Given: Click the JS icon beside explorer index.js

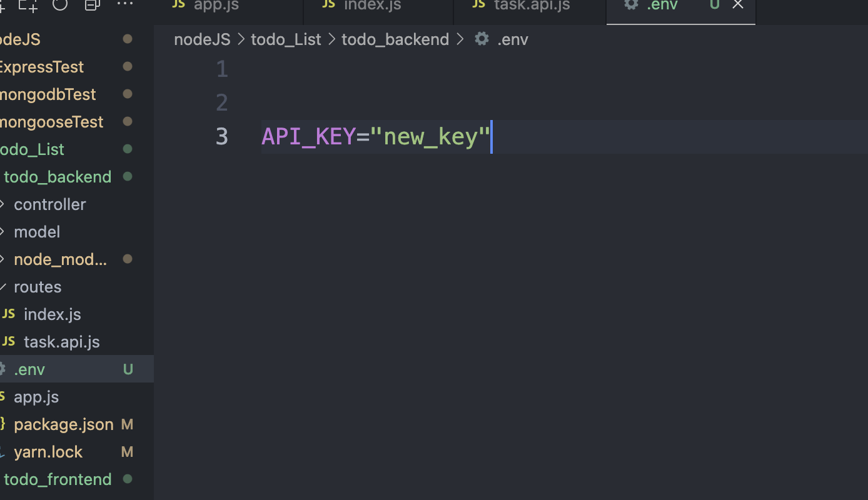Looking at the screenshot, I should pos(8,314).
